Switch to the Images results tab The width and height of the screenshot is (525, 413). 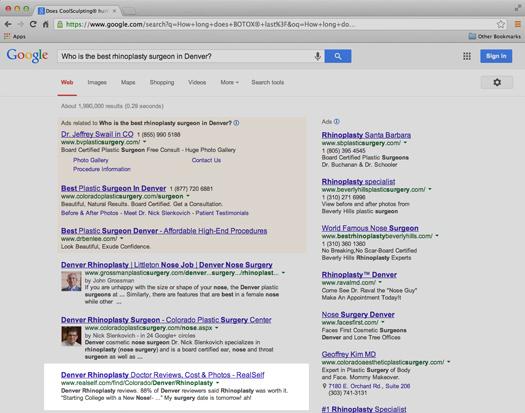pos(97,82)
